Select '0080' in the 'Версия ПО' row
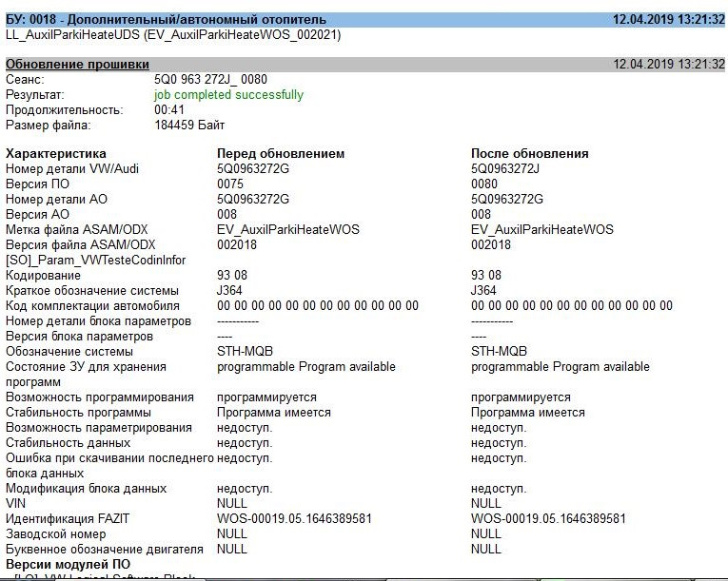This screenshot has width=728, height=581. pyautogui.click(x=484, y=184)
